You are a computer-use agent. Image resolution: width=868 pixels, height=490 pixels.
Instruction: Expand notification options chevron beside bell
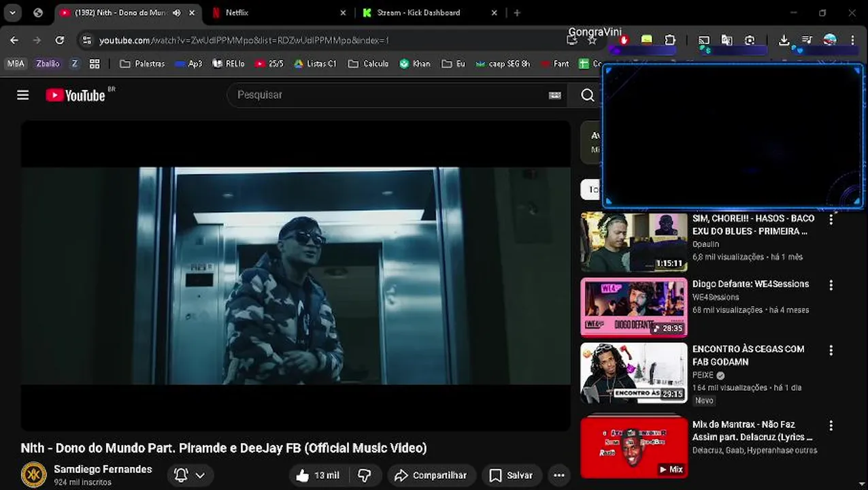200,475
